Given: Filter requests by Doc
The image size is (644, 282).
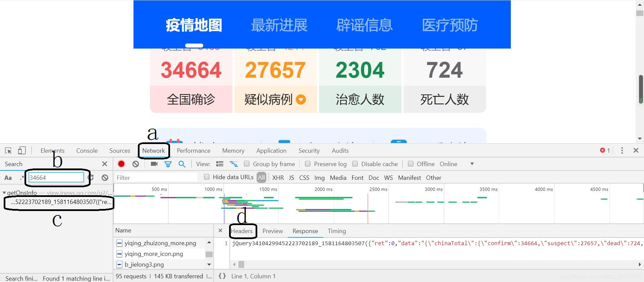Looking at the screenshot, I should pos(374,178).
